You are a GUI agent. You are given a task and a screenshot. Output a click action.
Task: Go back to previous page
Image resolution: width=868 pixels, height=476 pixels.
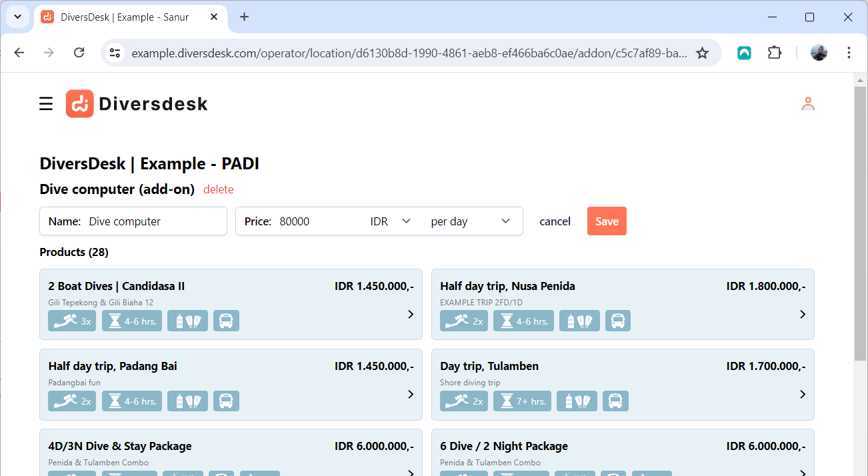point(19,53)
